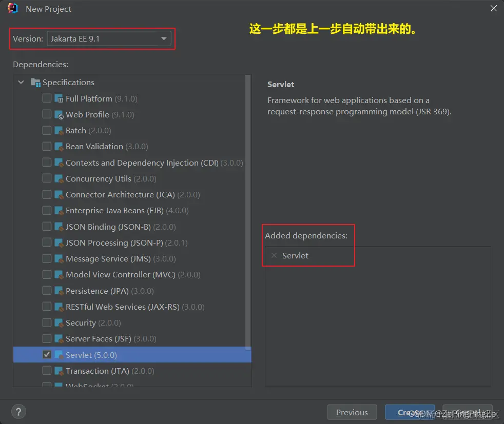Enable the Batch (2.0.0) checkbox

47,130
